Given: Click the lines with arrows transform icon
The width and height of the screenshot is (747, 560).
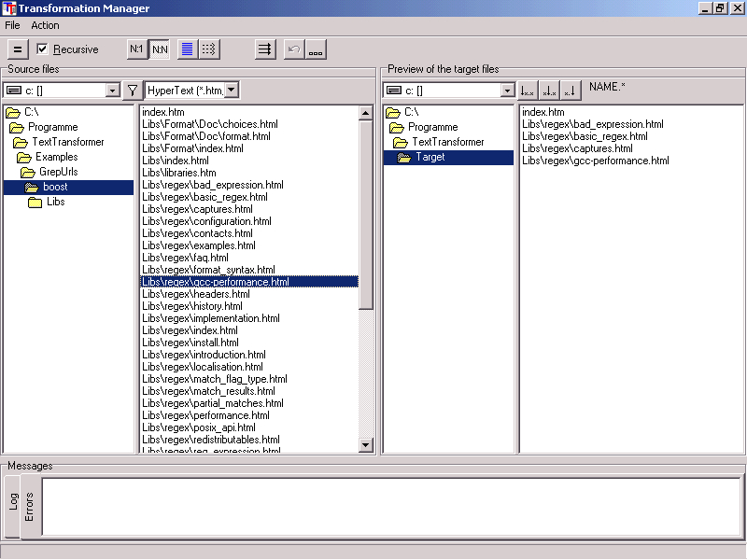Looking at the screenshot, I should coord(265,49).
